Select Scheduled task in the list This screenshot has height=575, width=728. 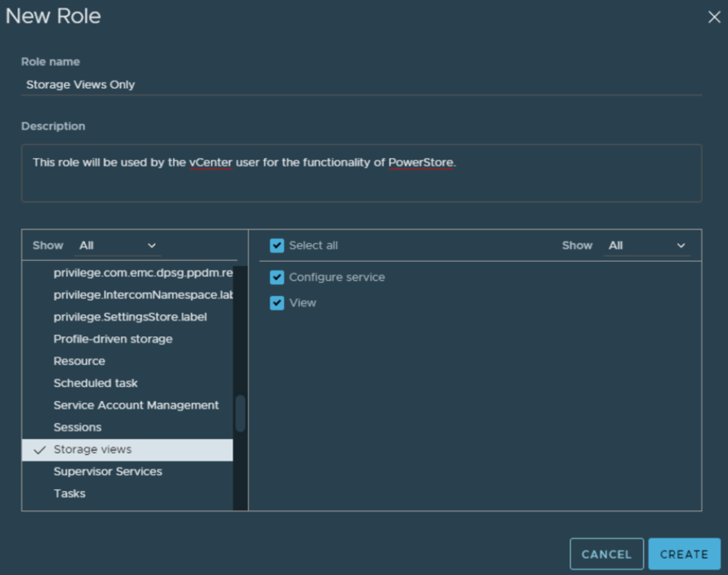coord(95,383)
